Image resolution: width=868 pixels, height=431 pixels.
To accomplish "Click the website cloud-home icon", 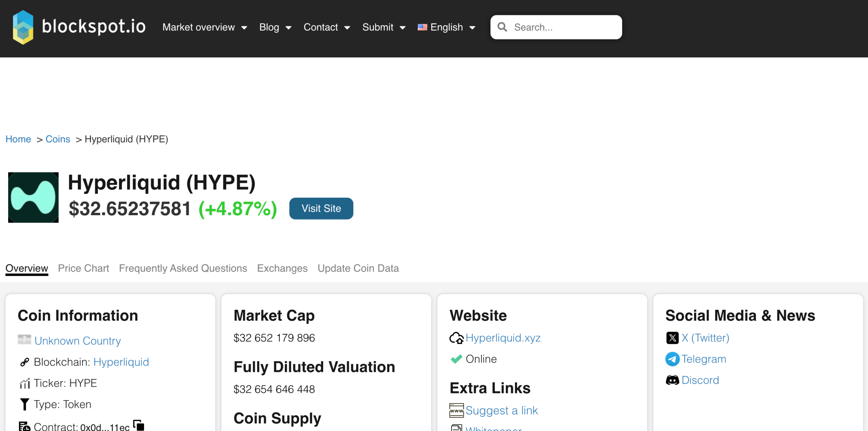I will 456,338.
